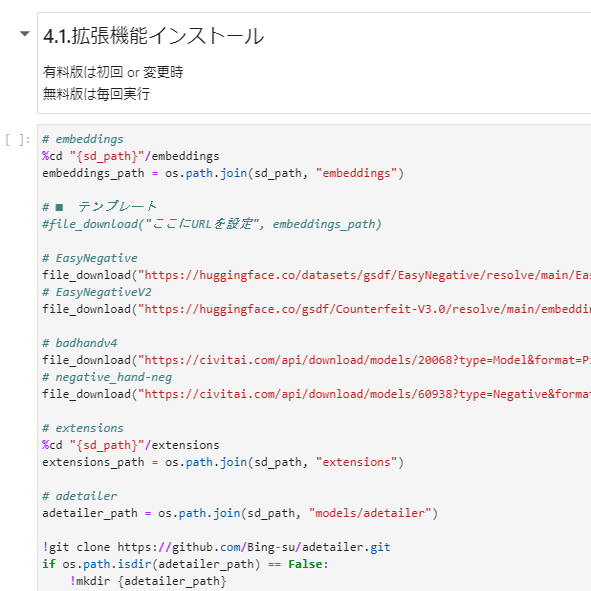Click the extensions_path assignment line
Screen dimensions: 591x591
tap(223, 462)
